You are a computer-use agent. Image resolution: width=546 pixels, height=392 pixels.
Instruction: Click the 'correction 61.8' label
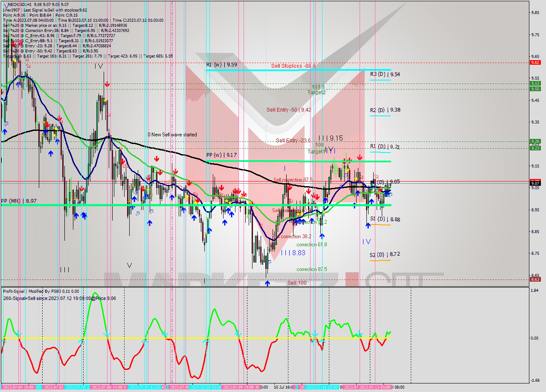[x=312, y=245]
